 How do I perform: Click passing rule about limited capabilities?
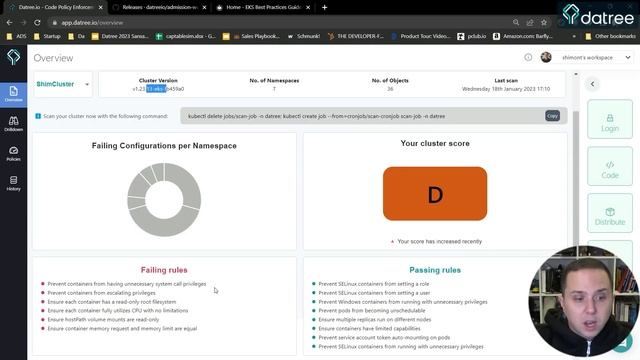click(x=369, y=329)
